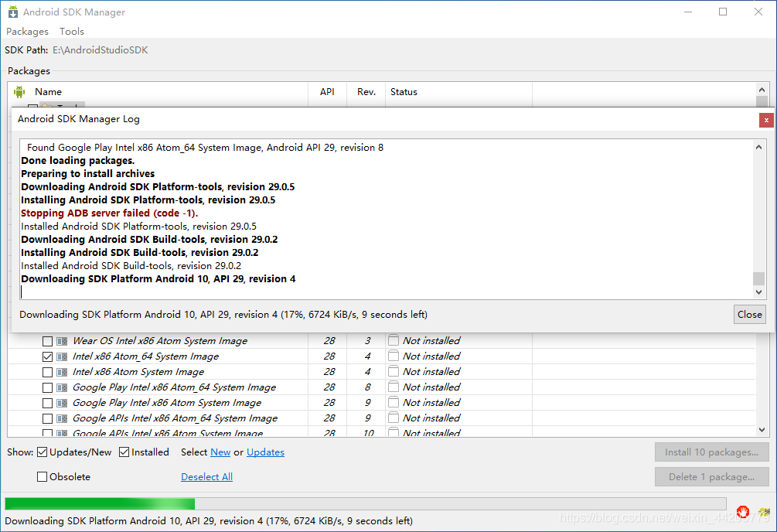Click the 'Found Google Play Intel x86 Atom_64' log line

[x=205, y=147]
